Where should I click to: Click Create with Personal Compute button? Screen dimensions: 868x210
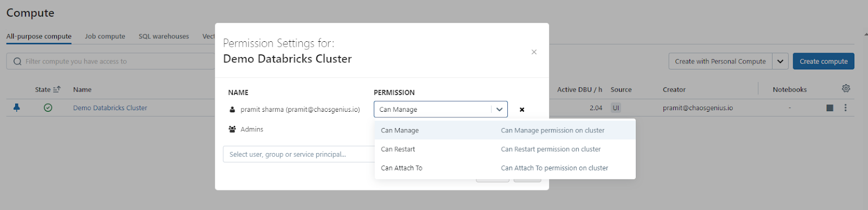720,61
